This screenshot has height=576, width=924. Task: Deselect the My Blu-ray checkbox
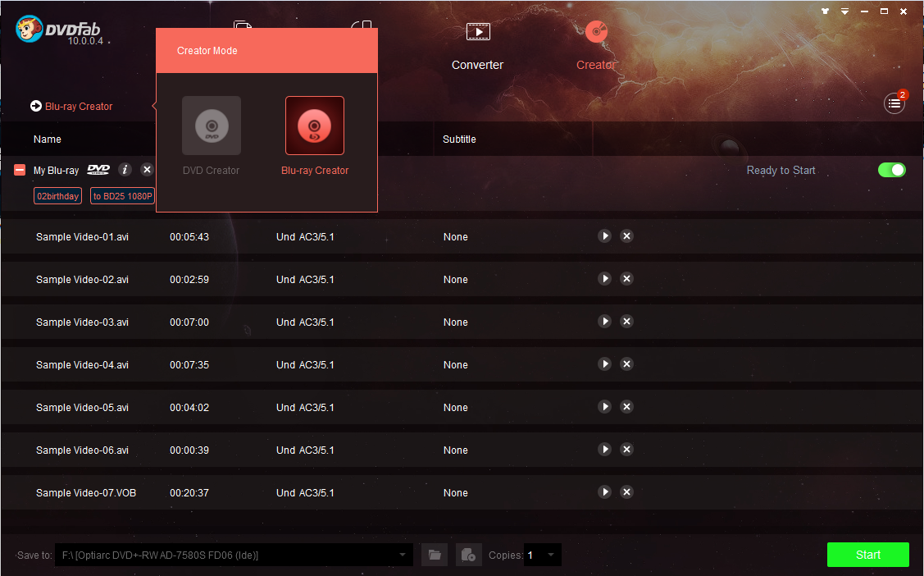click(19, 170)
